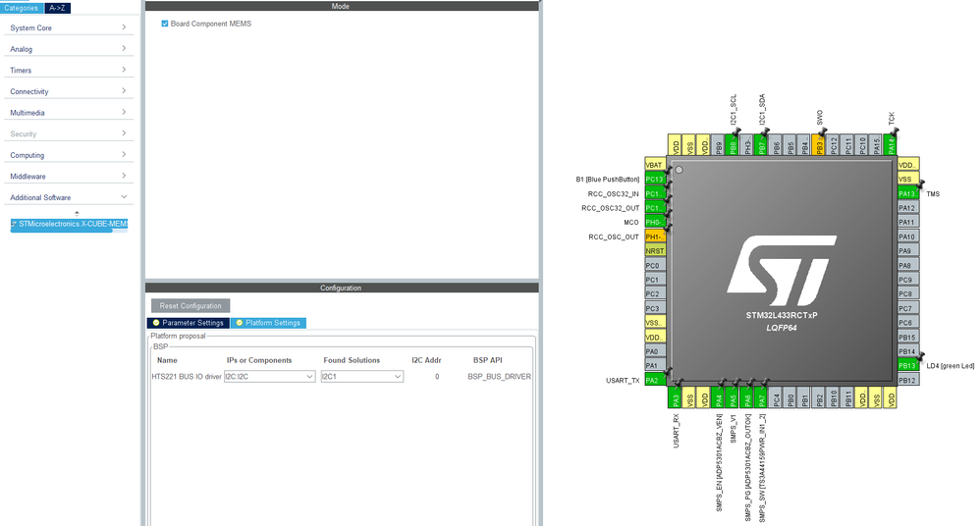Click the Reset Configuration button
Screen dimensions: 980x526
pyautogui.click(x=191, y=306)
